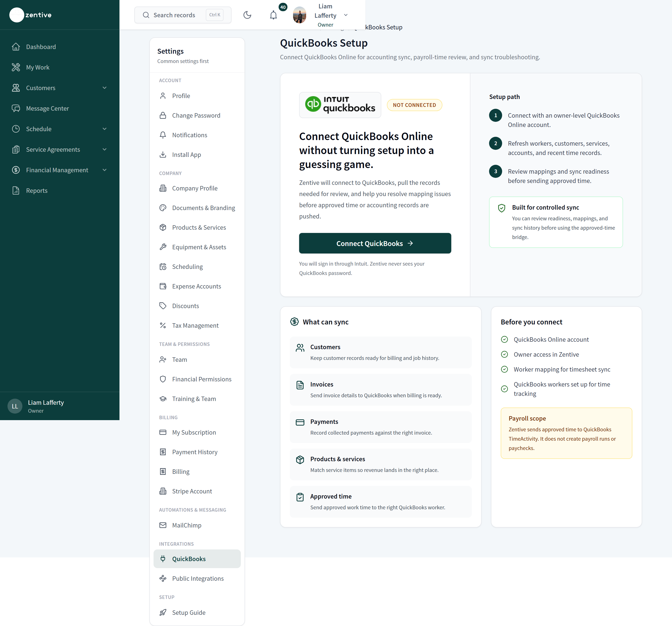
Task: Open notifications bell in header
Action: pos(273,15)
